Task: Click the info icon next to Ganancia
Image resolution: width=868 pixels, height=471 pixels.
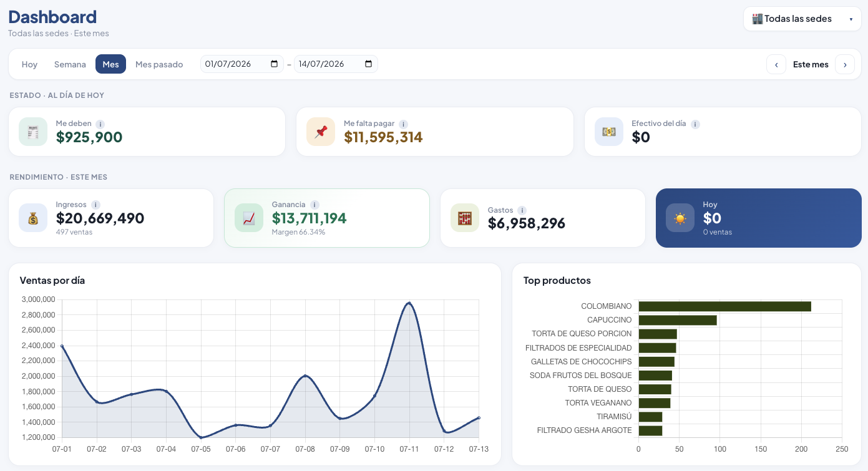Action: (315, 205)
